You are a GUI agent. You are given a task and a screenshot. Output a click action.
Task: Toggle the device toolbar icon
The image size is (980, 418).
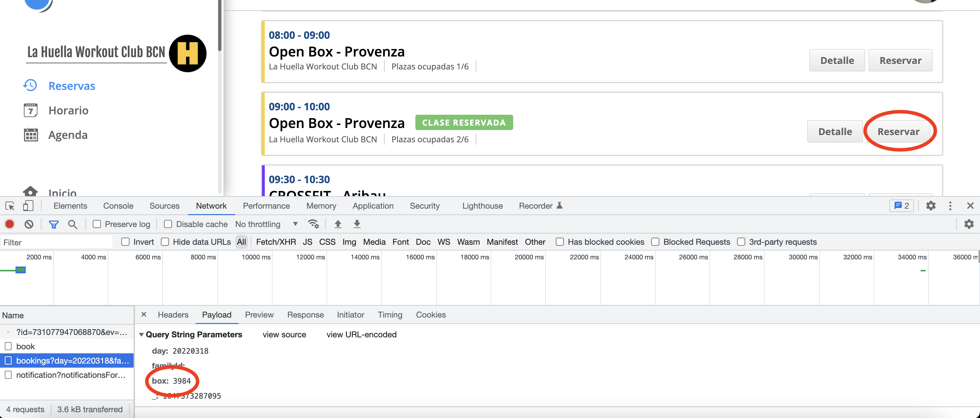tap(28, 206)
